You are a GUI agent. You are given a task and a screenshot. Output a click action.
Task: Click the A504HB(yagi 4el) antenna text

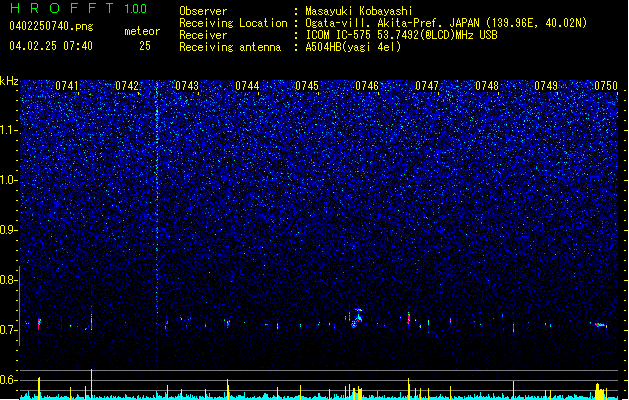pyautogui.click(x=353, y=47)
